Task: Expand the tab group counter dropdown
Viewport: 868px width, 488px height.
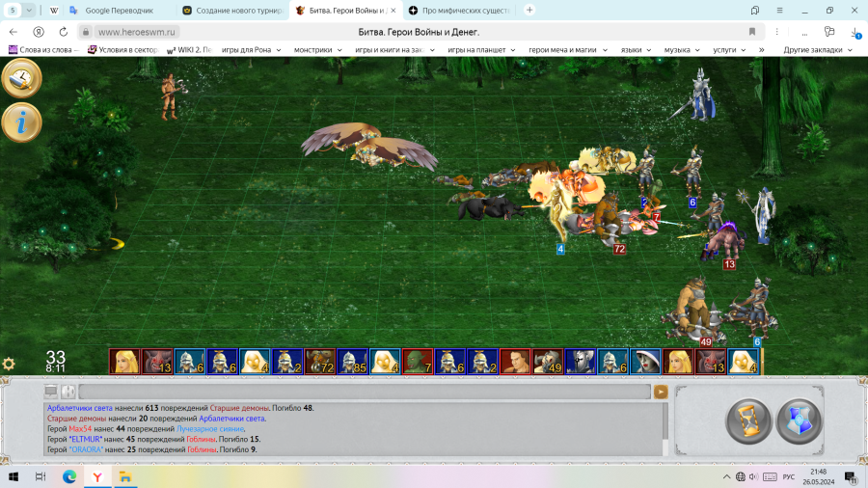Action: pos(29,10)
